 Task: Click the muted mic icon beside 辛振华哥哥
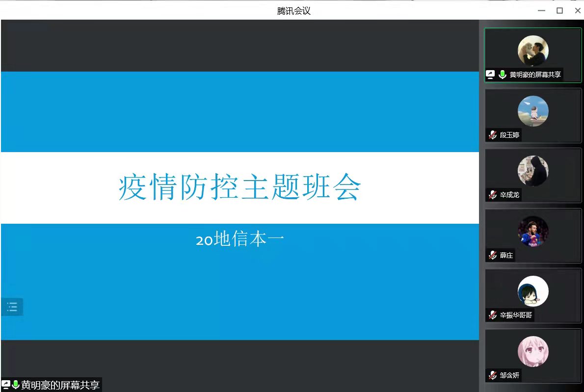[x=493, y=315]
